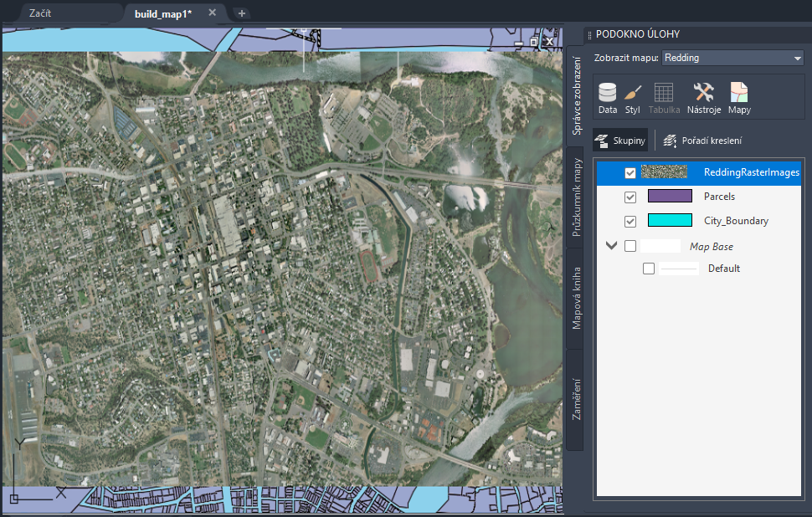812x517 pixels.
Task: Uncheck the Parcels layer checkbox
Action: (630, 197)
